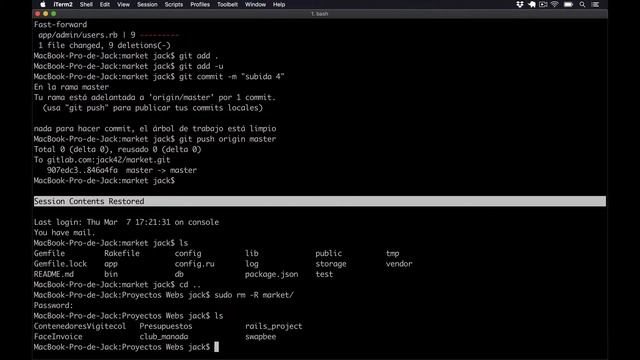Screen dimensions: 640x360
Task: Open the Edit menu
Action: (x=105, y=4)
